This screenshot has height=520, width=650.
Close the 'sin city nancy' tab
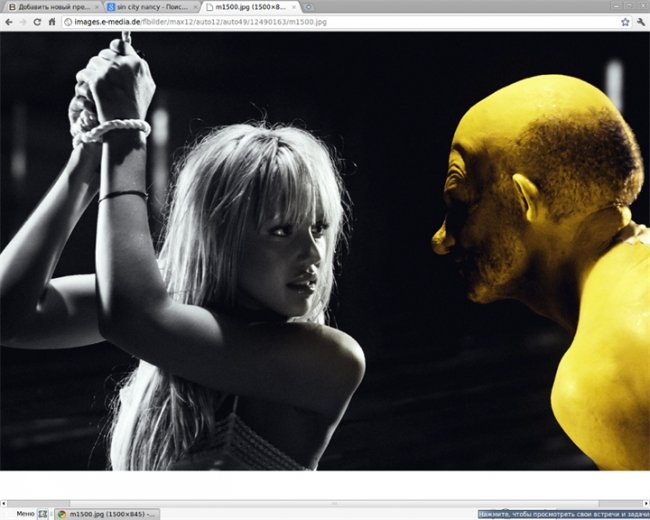[194, 7]
